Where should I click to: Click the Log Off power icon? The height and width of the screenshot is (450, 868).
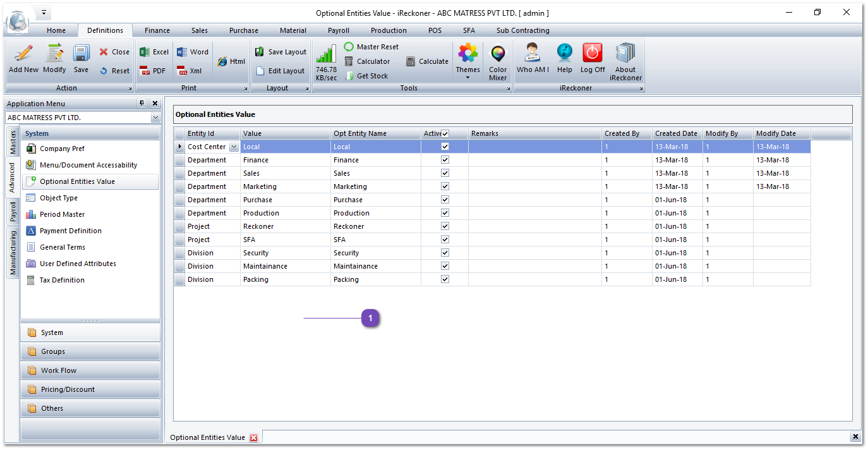pyautogui.click(x=593, y=54)
